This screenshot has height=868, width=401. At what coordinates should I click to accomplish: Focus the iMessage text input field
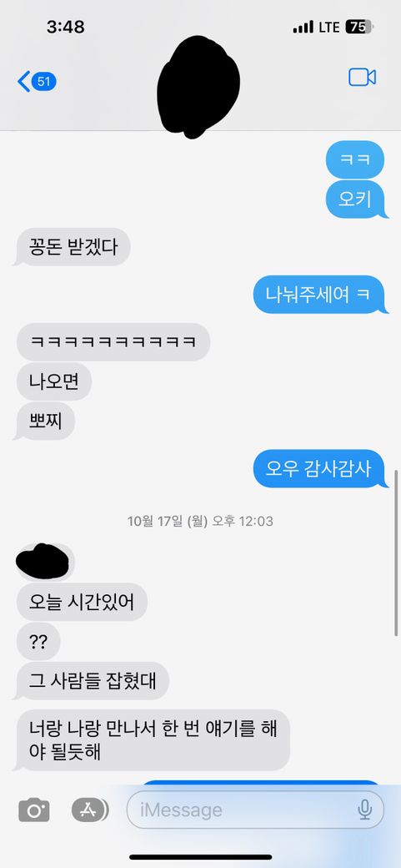pyautogui.click(x=256, y=810)
